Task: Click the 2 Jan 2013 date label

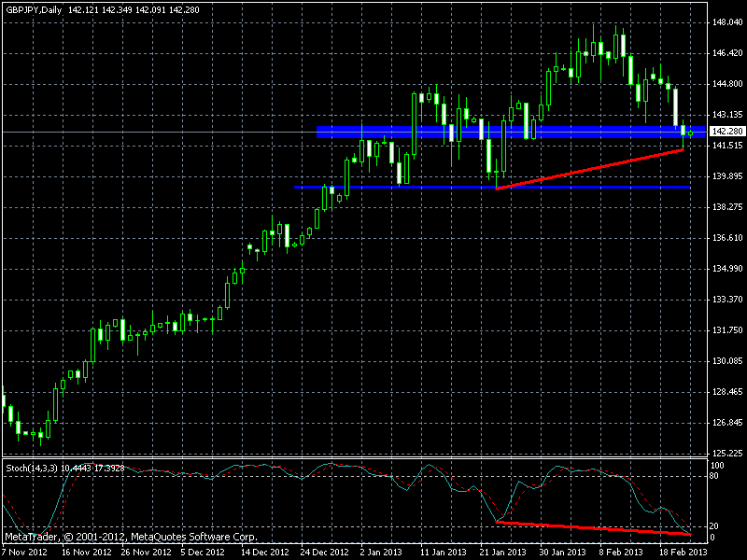Action: click(x=381, y=553)
